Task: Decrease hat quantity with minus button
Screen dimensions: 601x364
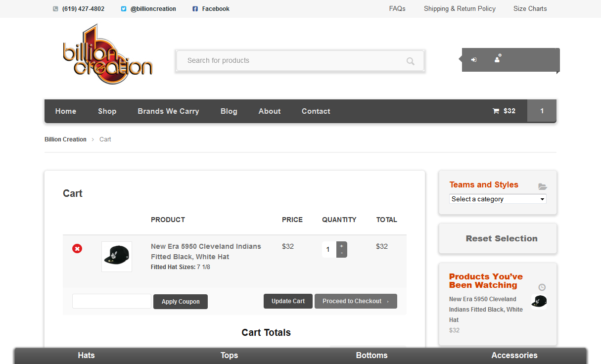Action: [x=342, y=253]
